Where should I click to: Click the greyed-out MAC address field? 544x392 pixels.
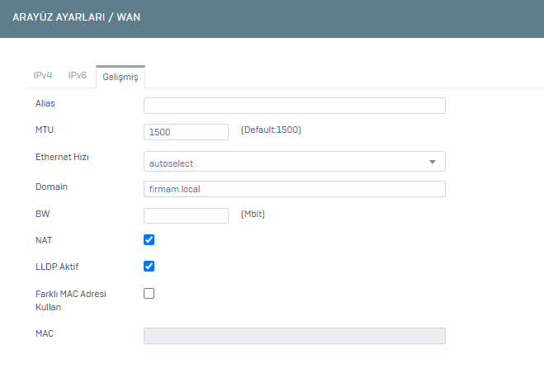tap(295, 336)
